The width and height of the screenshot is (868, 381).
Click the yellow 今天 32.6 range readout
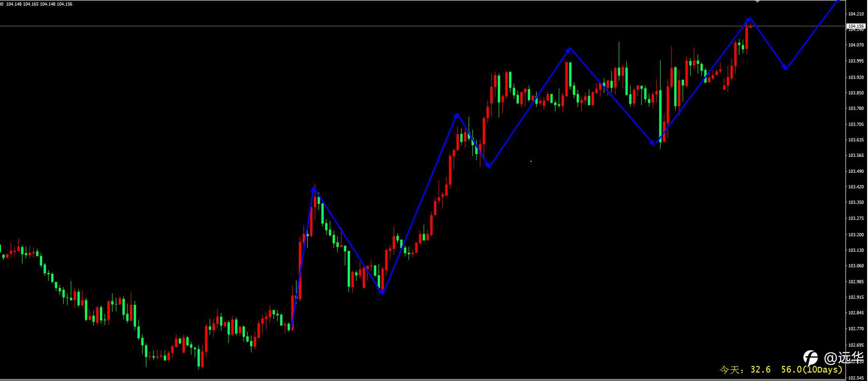tap(745, 370)
